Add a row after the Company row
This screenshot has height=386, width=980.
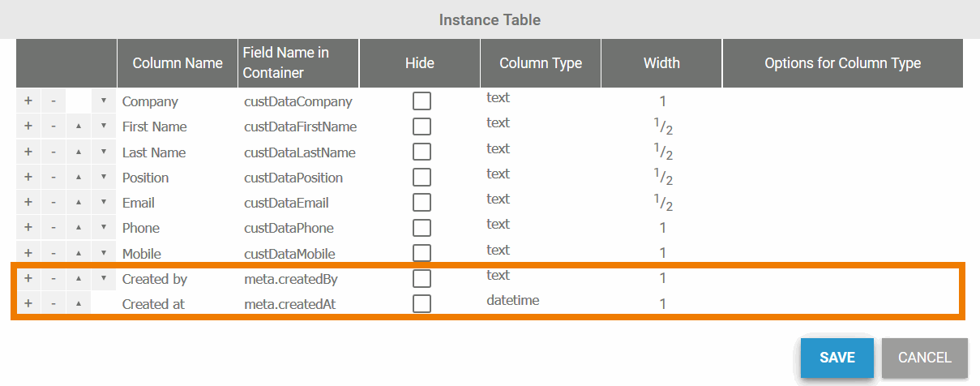(28, 101)
